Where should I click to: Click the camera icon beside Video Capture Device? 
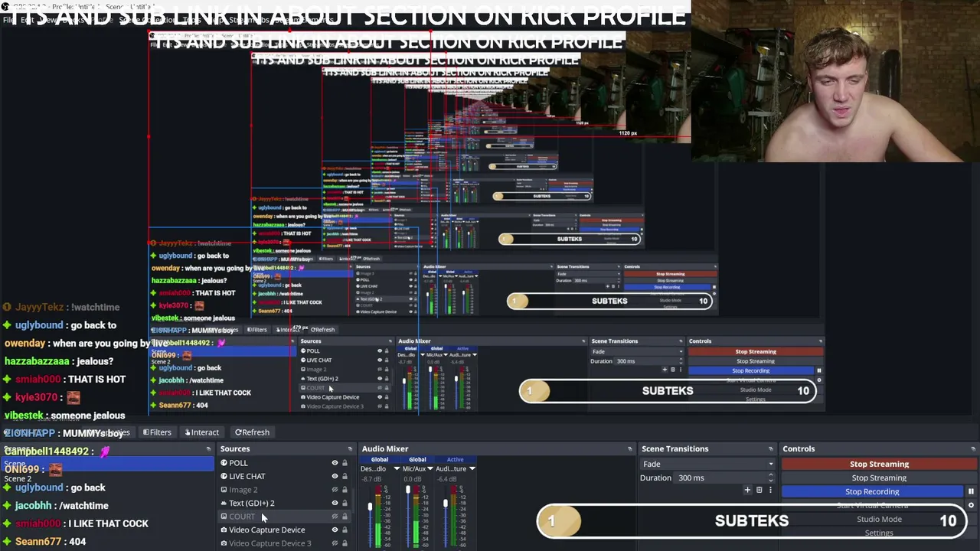tap(224, 530)
